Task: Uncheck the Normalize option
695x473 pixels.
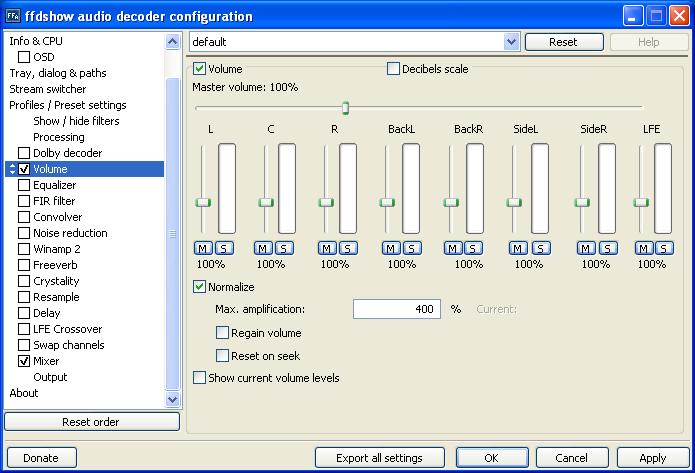Action: (x=199, y=287)
